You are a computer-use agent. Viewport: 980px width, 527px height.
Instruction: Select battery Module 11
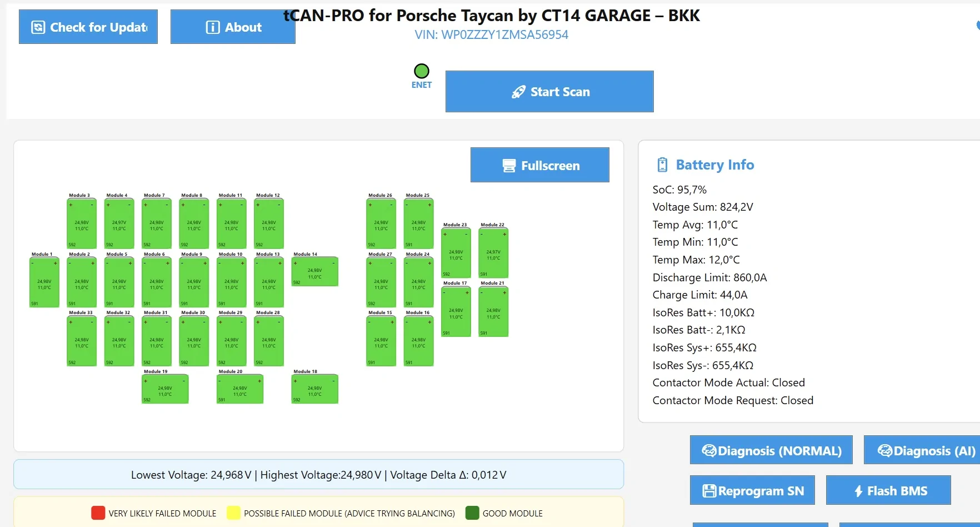click(x=232, y=223)
